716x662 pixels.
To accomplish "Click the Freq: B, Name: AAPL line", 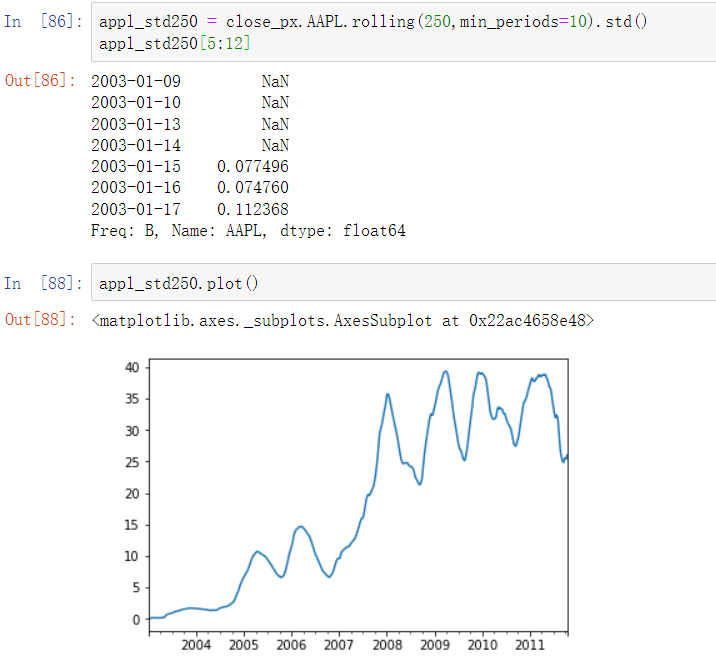I will click(248, 231).
